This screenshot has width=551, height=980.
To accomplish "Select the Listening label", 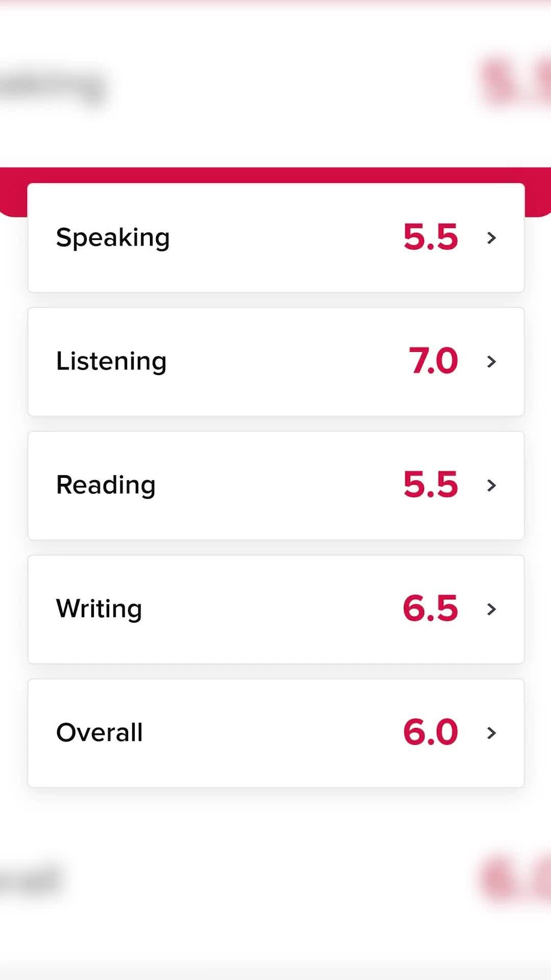I will (x=111, y=361).
